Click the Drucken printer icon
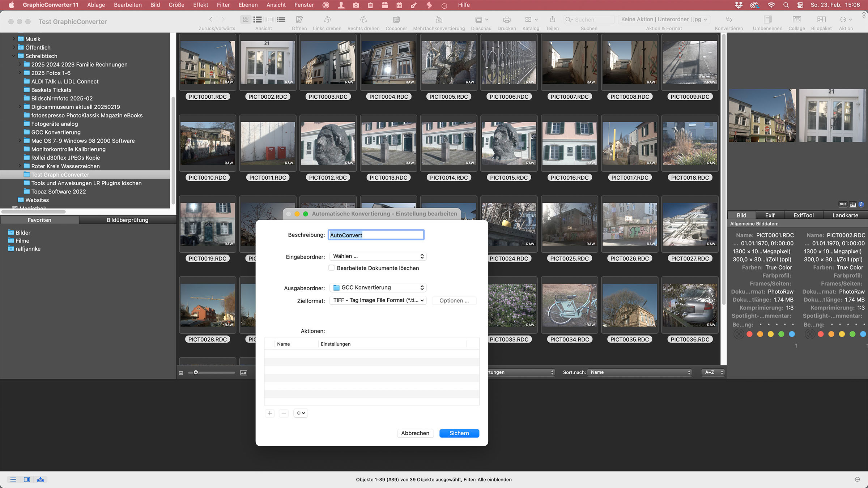 point(507,20)
